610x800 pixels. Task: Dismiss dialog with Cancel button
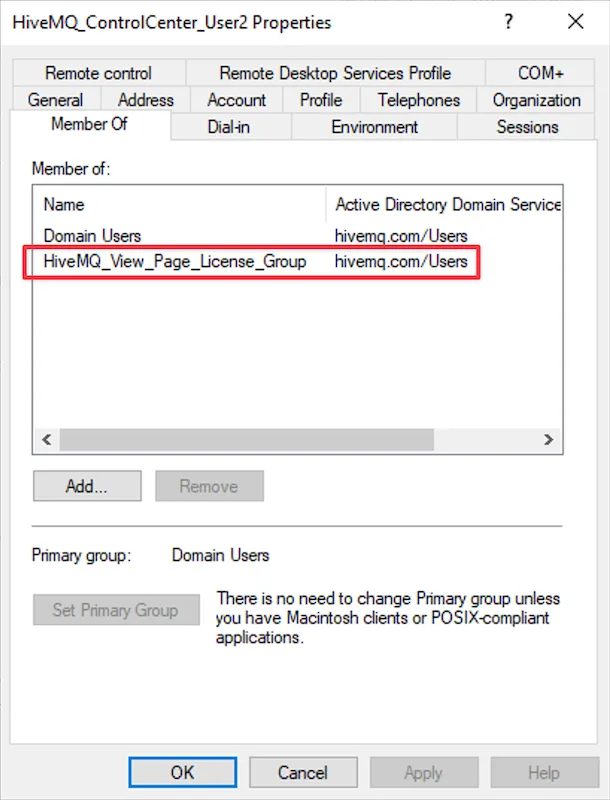pyautogui.click(x=303, y=772)
